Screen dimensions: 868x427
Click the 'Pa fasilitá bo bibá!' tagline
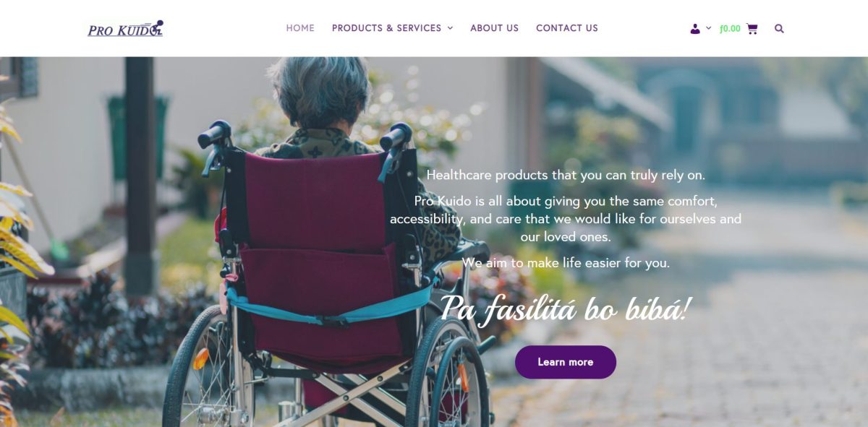565,309
